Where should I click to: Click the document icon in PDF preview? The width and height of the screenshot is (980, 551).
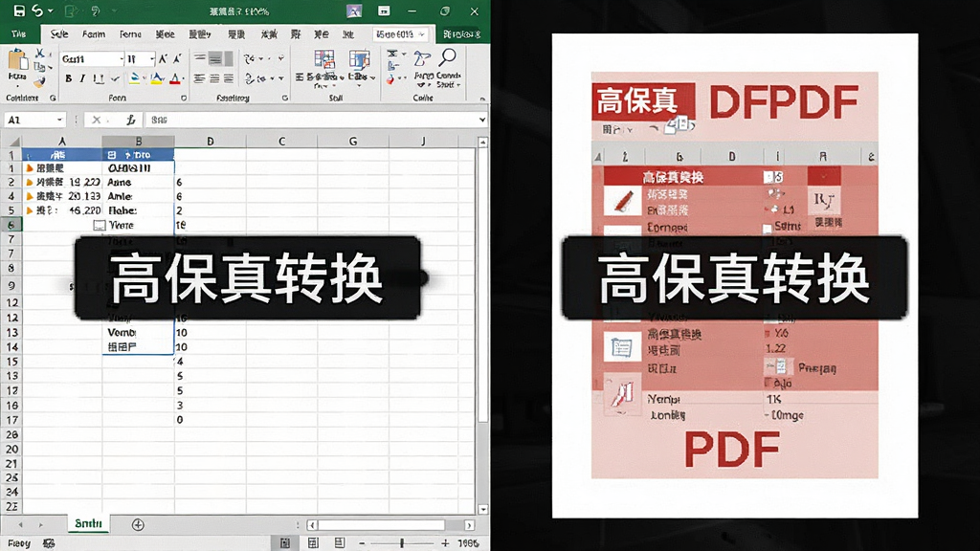click(622, 347)
